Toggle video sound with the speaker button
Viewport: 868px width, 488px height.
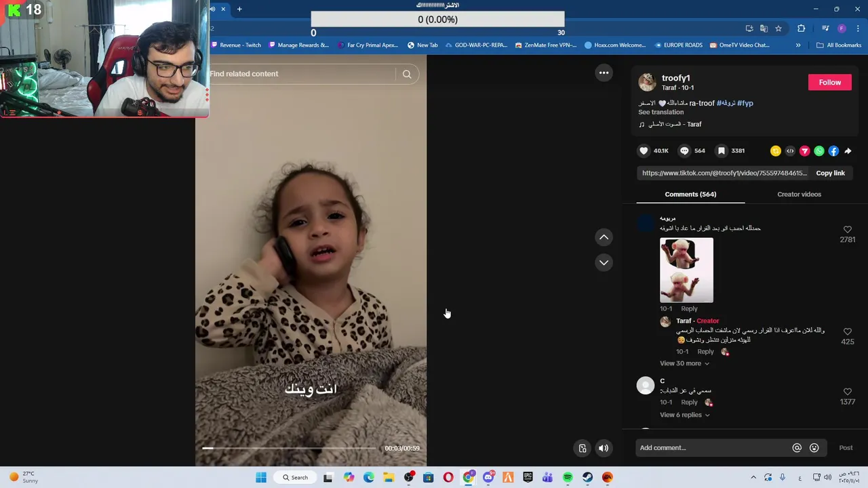[x=604, y=448]
